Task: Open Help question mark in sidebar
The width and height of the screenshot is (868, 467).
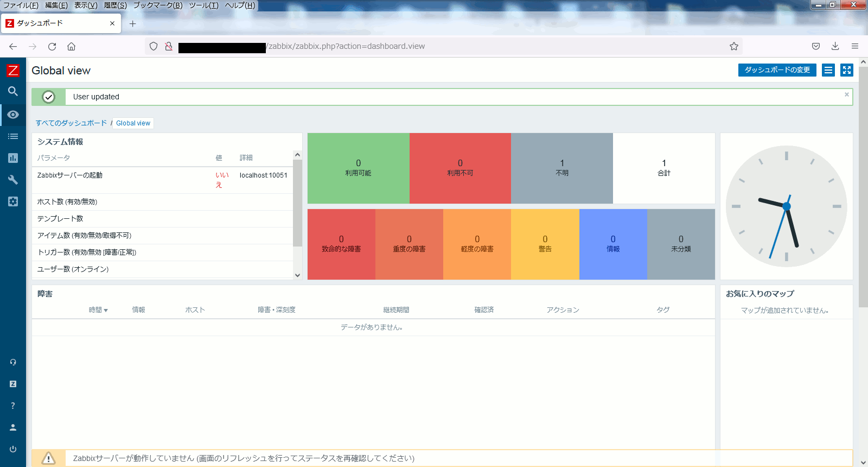Action: 13,406
